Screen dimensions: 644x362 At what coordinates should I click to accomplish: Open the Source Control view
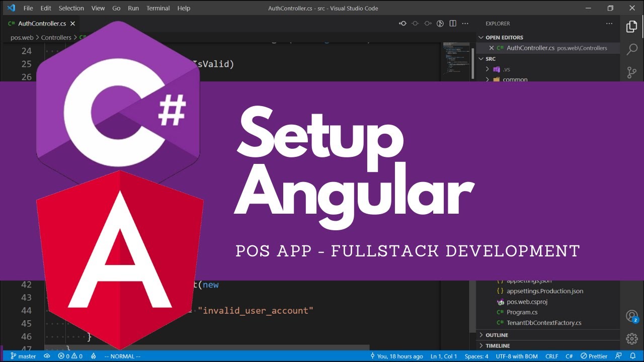(632, 72)
